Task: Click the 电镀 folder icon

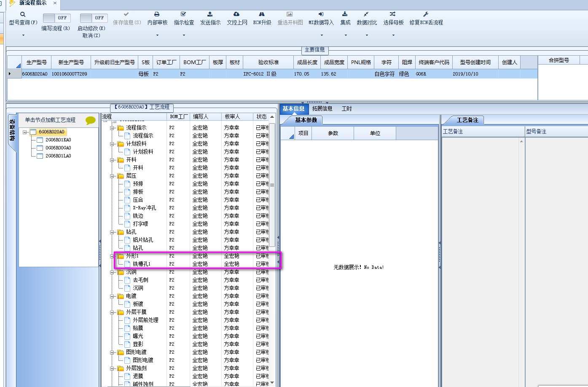Action: [x=121, y=296]
